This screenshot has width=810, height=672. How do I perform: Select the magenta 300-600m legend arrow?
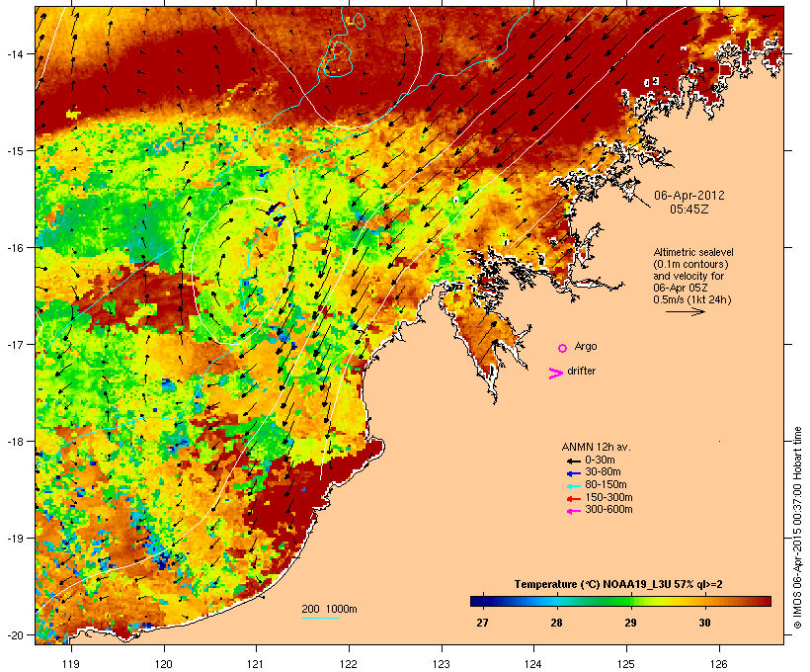pos(573,511)
